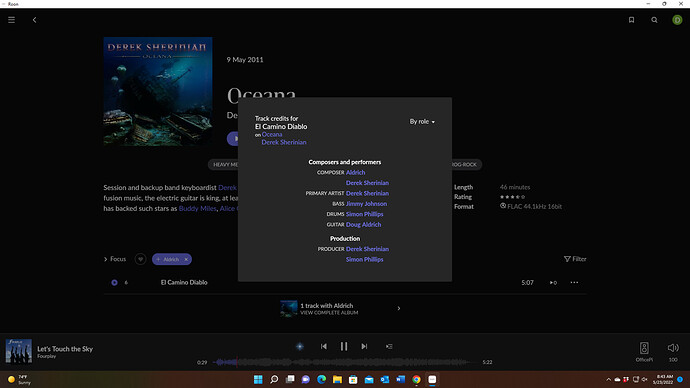690x388 pixels.
Task: Go back using the back arrow
Action: click(x=34, y=20)
